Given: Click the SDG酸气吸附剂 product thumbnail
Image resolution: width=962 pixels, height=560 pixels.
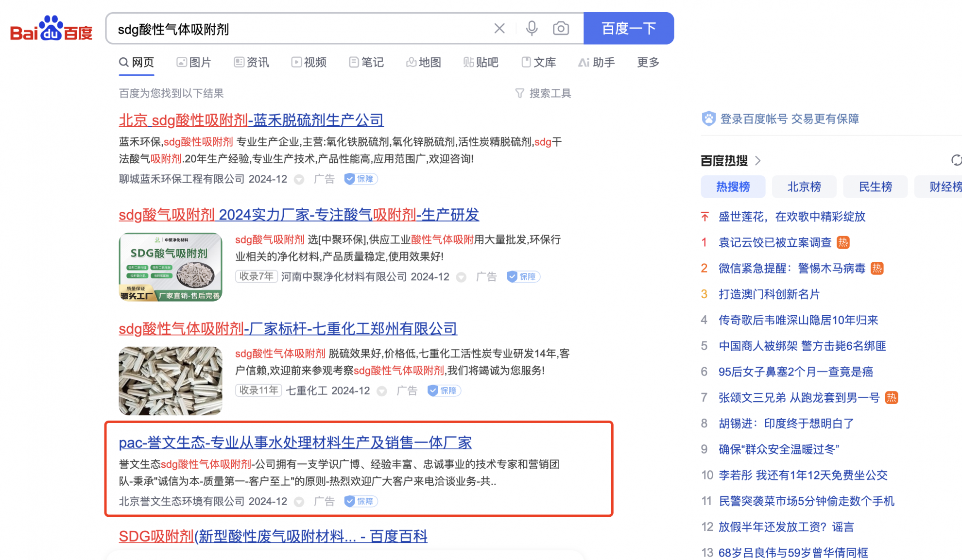Looking at the screenshot, I should pyautogui.click(x=171, y=267).
